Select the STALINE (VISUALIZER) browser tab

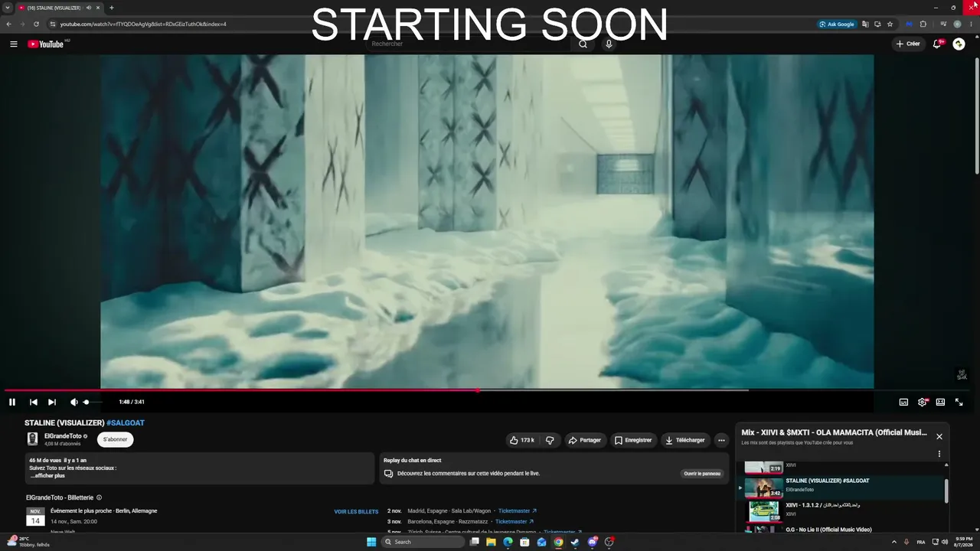(x=60, y=8)
